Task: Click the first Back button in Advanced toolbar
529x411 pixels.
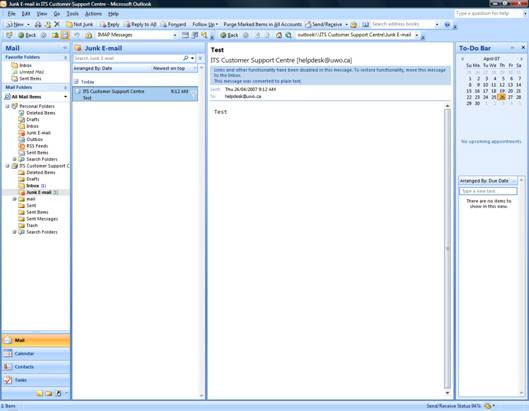Action: 27,35
